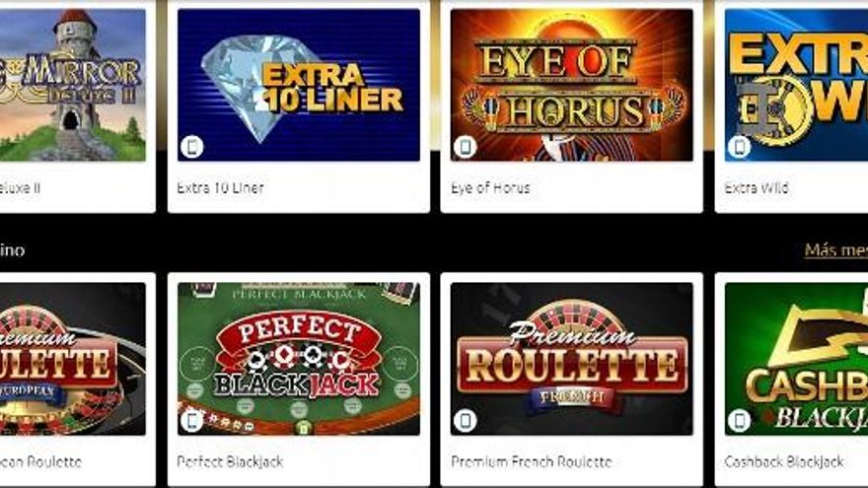
Task: Follow the 'Más mesas' link
Action: point(835,250)
